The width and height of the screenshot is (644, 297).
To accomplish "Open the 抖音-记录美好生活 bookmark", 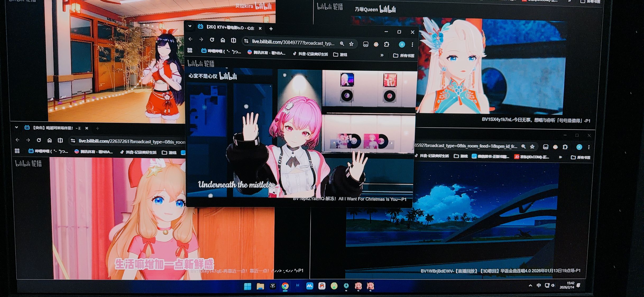I will [x=310, y=54].
